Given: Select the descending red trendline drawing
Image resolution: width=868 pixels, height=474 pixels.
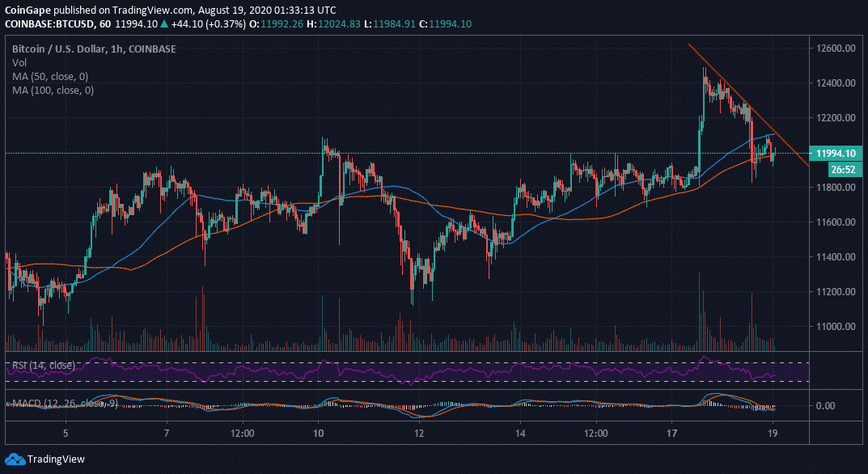Looking at the screenshot, I should (x=748, y=104).
